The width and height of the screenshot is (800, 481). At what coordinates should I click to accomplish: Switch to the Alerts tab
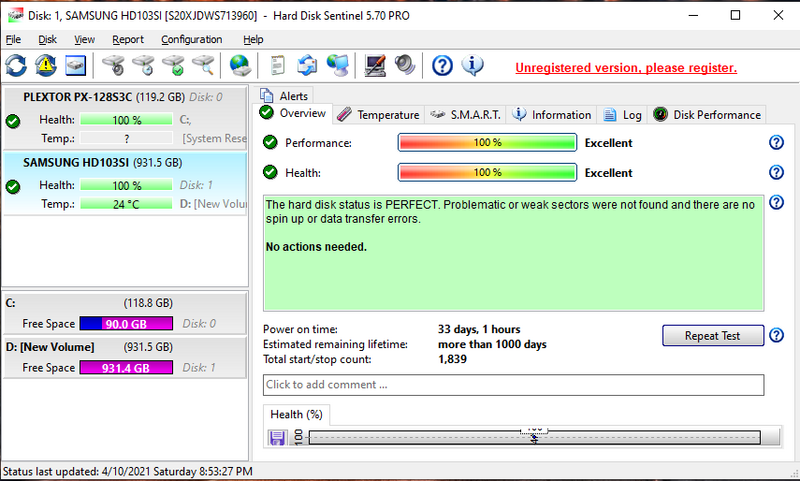[284, 96]
